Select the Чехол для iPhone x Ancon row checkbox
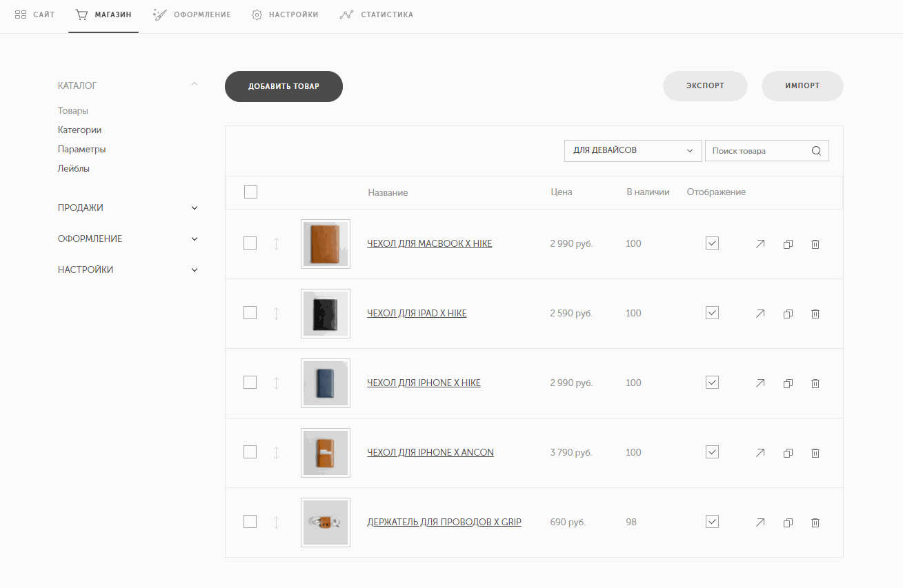The image size is (903, 588). (250, 452)
